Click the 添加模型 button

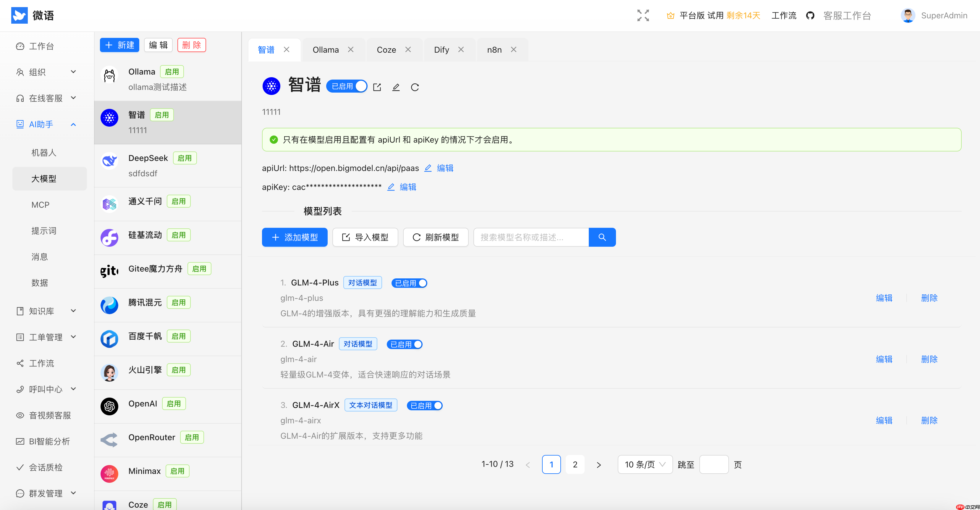295,237
